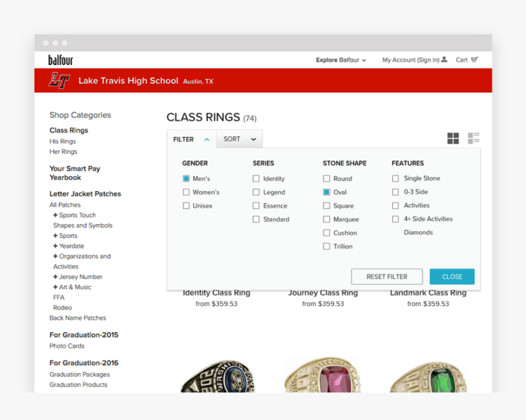The width and height of the screenshot is (526, 420).
Task: Check the Standard series checkbox
Action: (x=256, y=219)
